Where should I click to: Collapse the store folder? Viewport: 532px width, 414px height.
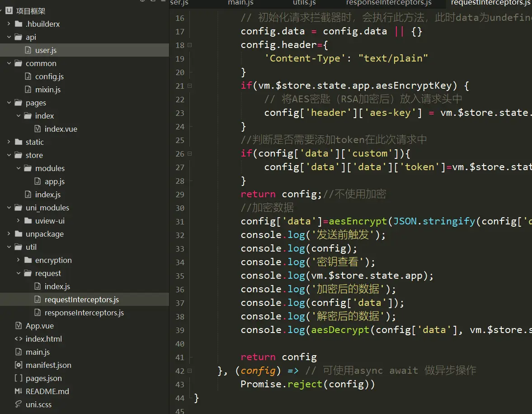(9, 155)
